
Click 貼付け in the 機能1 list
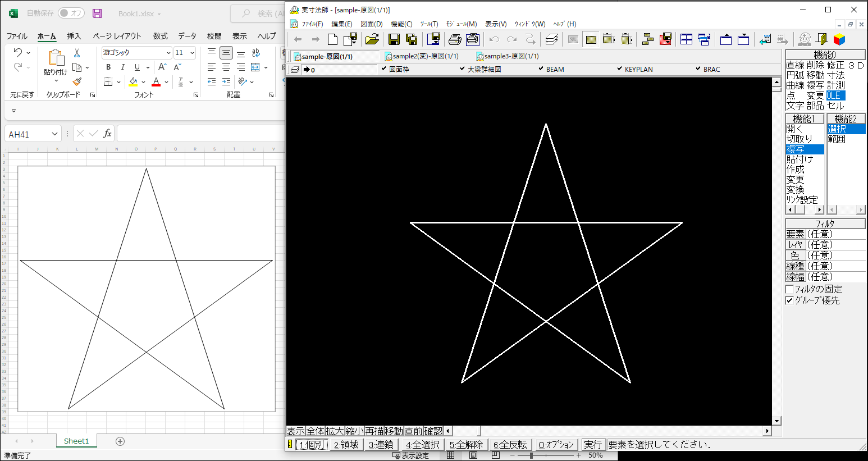(x=800, y=159)
